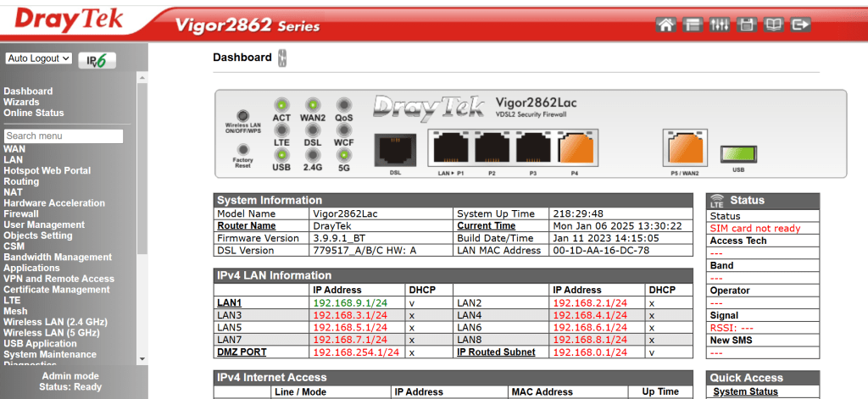
Task: Click the LAN1 link
Action: tap(229, 303)
